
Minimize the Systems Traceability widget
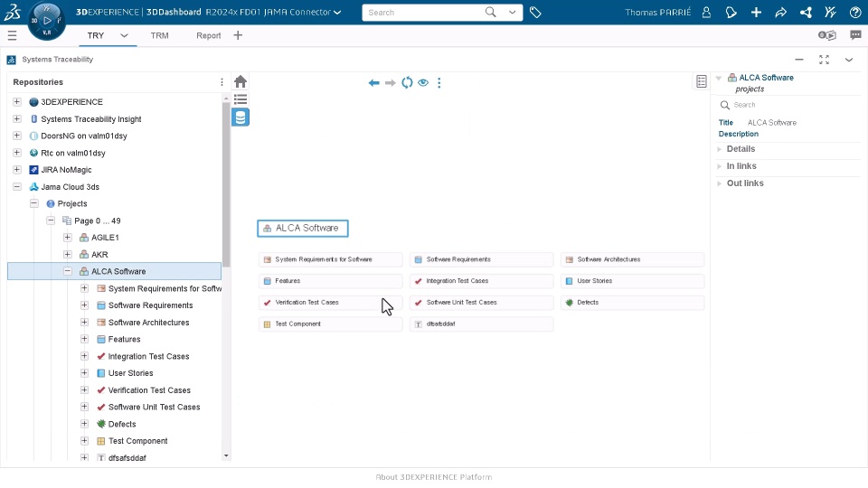(x=798, y=60)
